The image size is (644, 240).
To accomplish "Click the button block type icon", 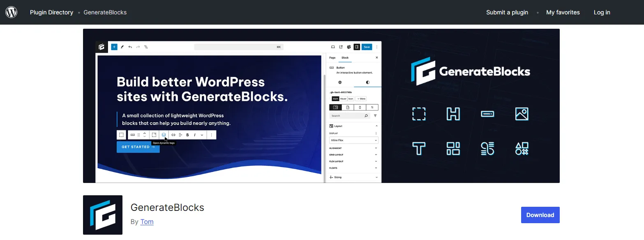I will click(x=133, y=135).
